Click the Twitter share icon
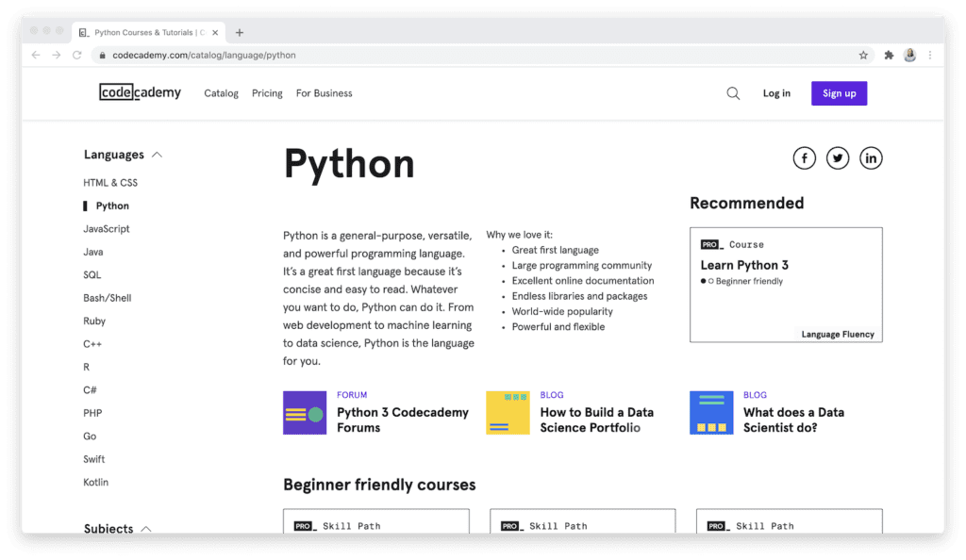 coord(837,157)
